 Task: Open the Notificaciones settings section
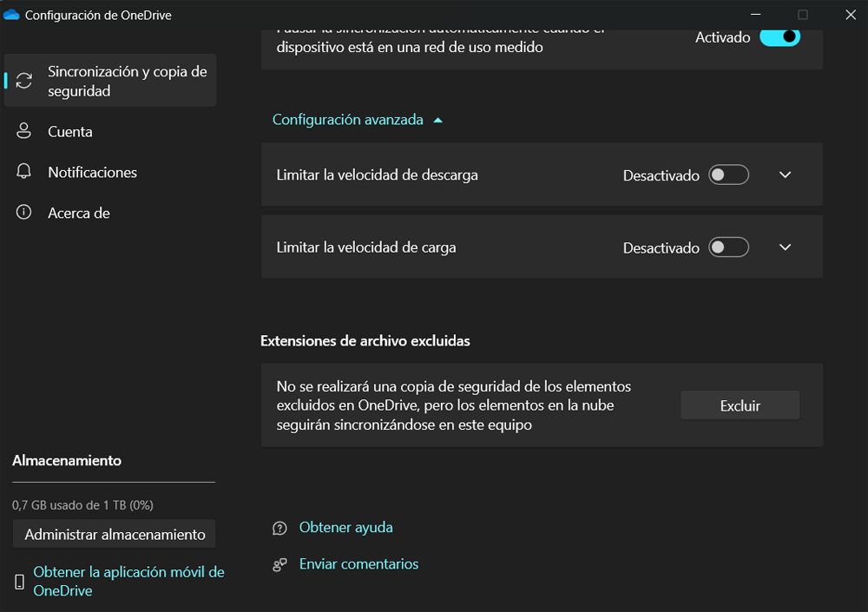click(92, 172)
